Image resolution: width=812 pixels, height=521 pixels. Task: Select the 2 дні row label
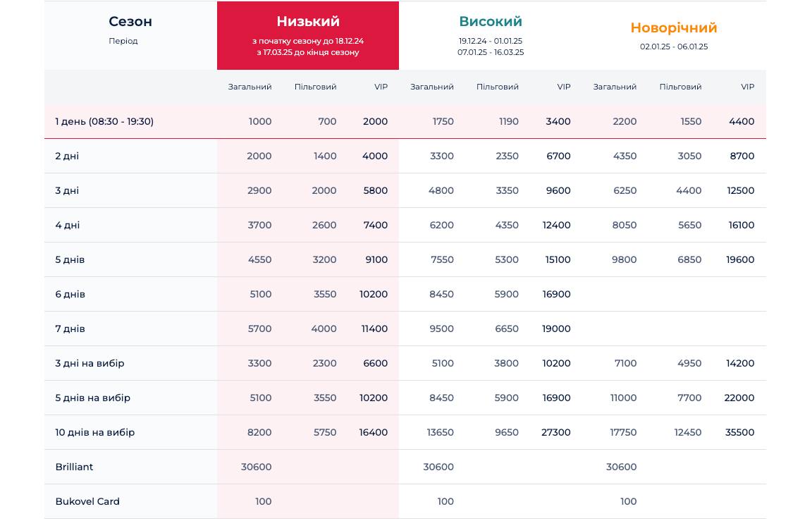[67, 156]
